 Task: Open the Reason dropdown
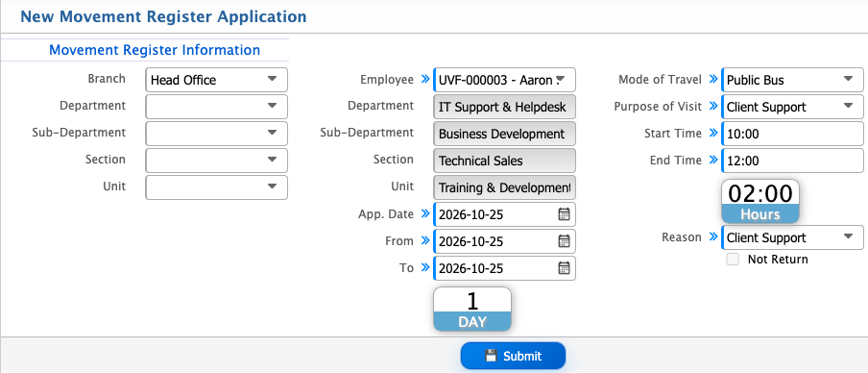pyautogui.click(x=792, y=237)
